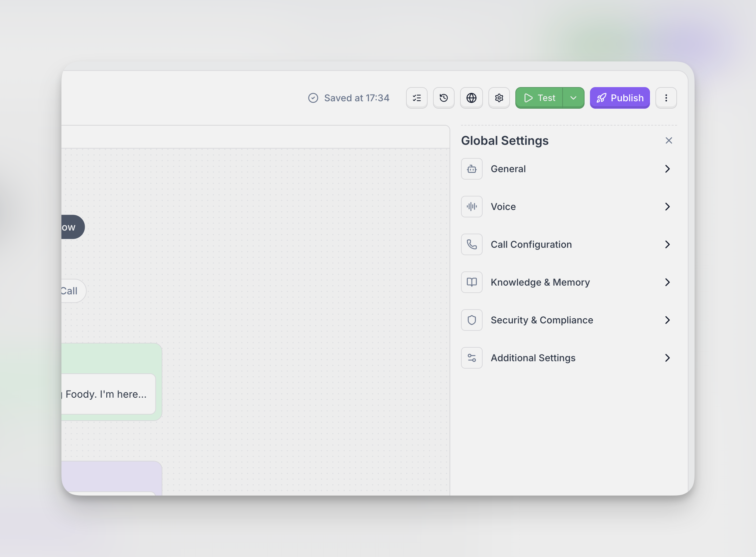Click the globe language icon
The image size is (756, 557).
pyautogui.click(x=471, y=98)
